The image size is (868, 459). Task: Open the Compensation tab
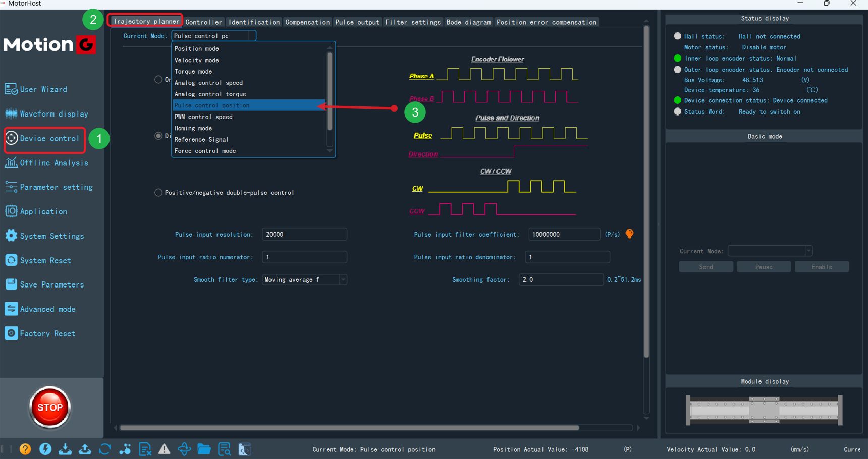(x=307, y=22)
